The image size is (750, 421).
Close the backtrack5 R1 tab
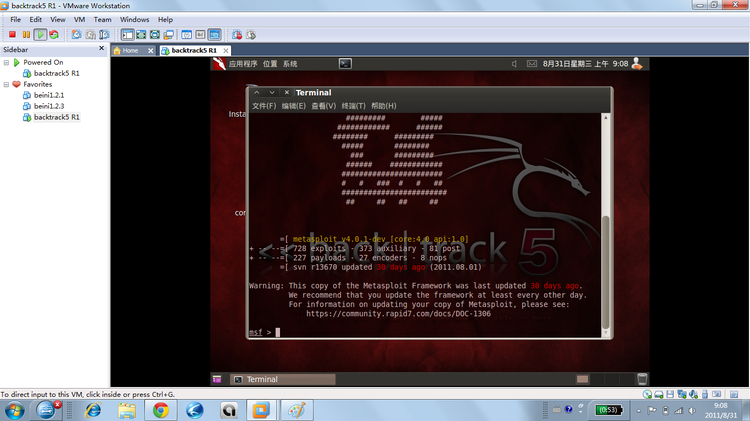(x=226, y=51)
